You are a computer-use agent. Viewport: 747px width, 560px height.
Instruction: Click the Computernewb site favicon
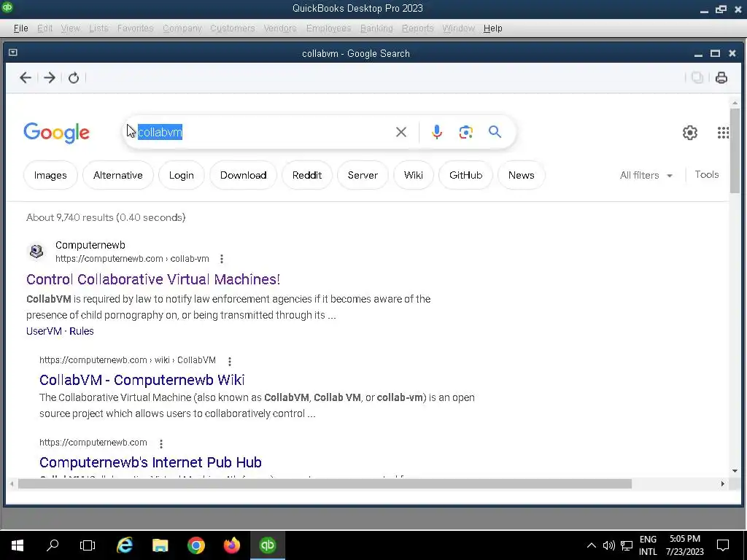[x=36, y=251]
